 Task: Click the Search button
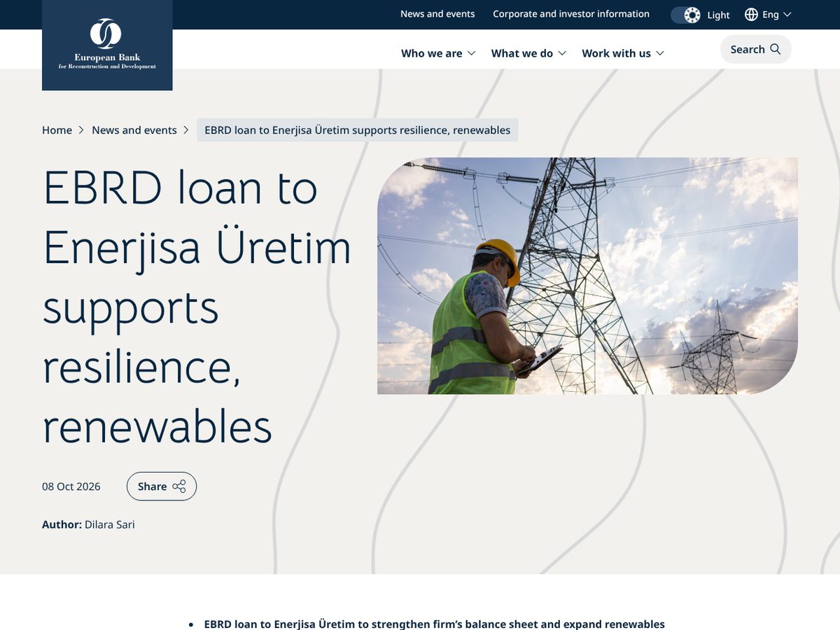(x=755, y=49)
